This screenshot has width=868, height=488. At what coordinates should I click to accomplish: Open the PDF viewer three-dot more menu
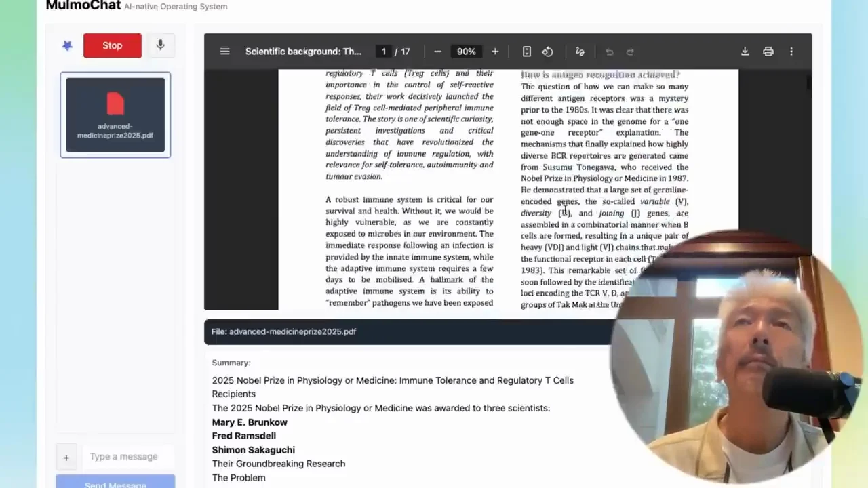pyautogui.click(x=791, y=52)
